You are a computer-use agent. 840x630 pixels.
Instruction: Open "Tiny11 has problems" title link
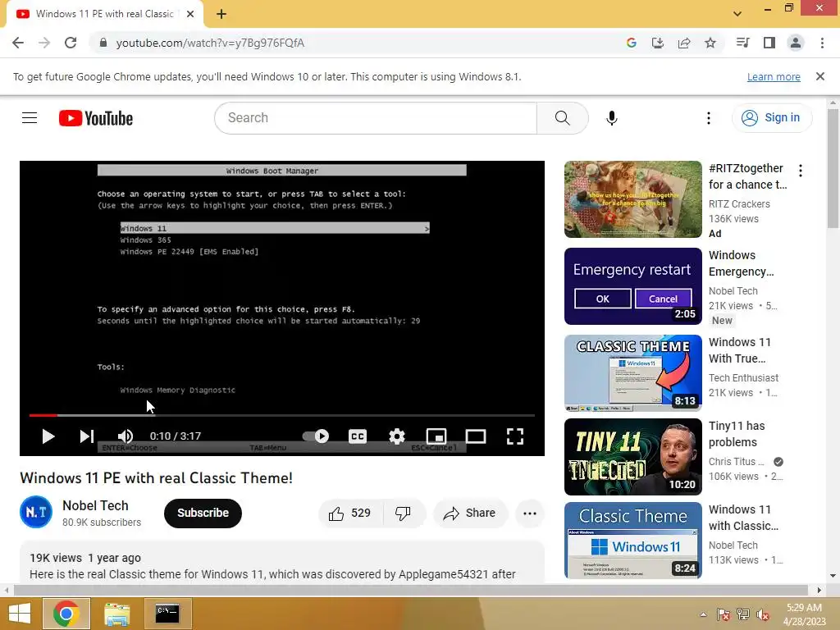737,434
